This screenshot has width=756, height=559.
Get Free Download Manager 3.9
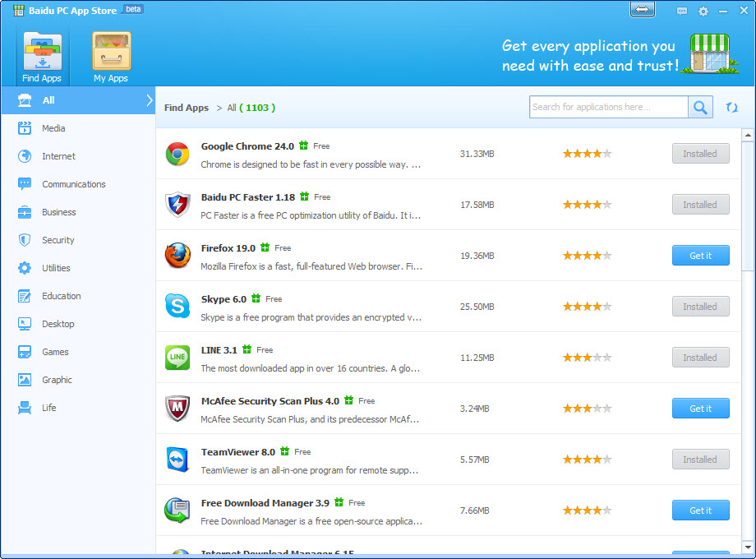[701, 510]
